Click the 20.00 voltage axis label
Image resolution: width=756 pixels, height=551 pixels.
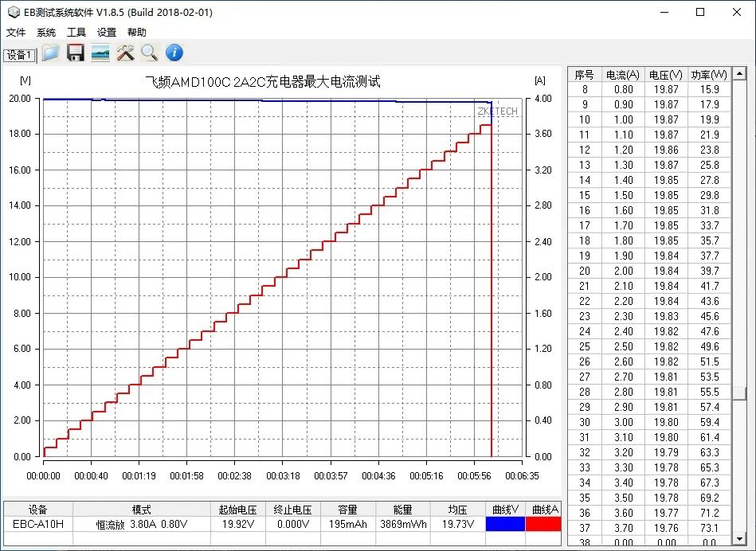click(x=20, y=99)
